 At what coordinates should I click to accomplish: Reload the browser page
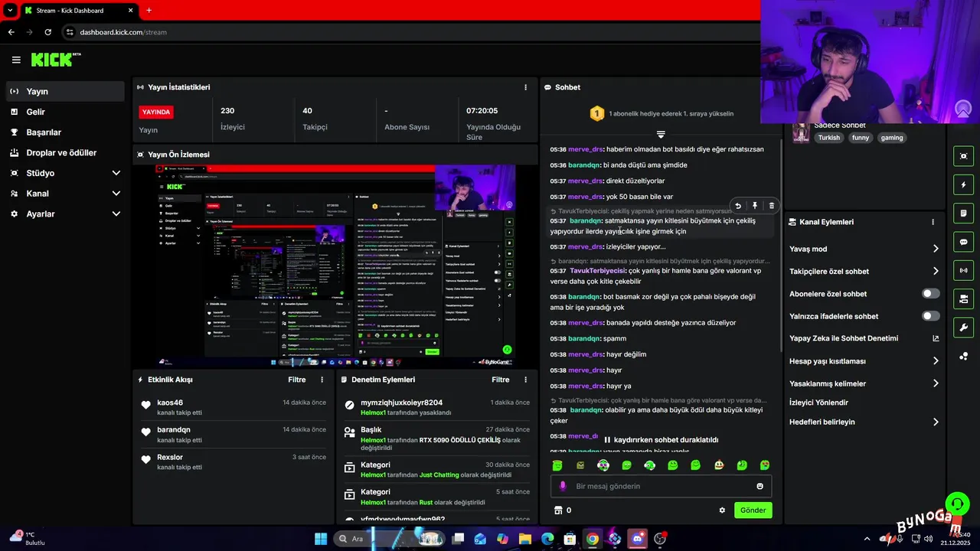coord(47,32)
